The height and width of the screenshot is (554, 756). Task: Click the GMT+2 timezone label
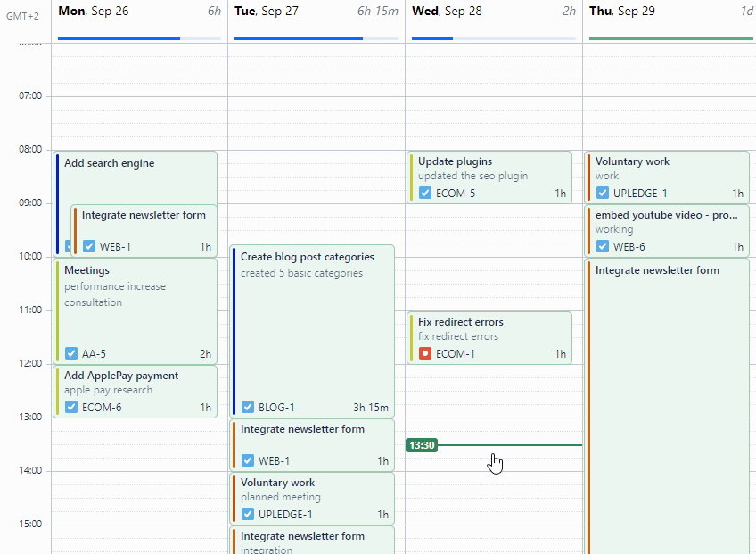coord(22,16)
